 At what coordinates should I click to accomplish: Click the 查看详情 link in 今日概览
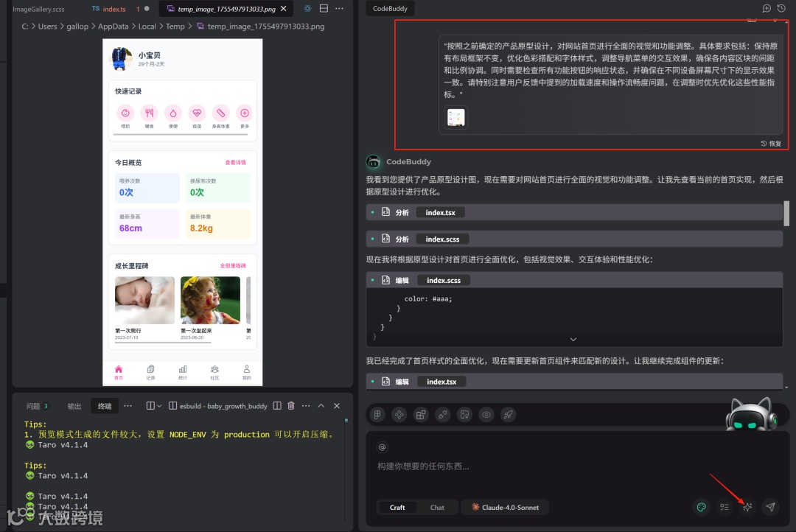coord(236,162)
